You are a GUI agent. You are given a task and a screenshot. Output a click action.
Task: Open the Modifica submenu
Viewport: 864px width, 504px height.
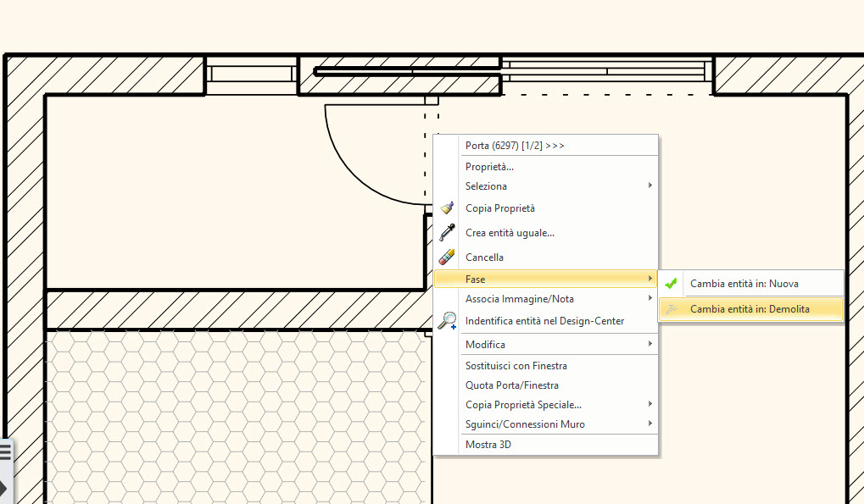click(546, 345)
